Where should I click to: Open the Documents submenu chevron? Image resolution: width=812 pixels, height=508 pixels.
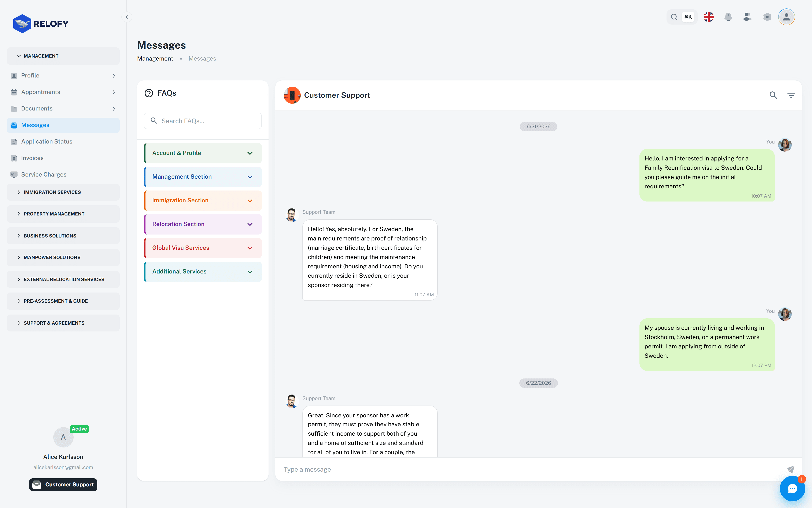coord(114,109)
